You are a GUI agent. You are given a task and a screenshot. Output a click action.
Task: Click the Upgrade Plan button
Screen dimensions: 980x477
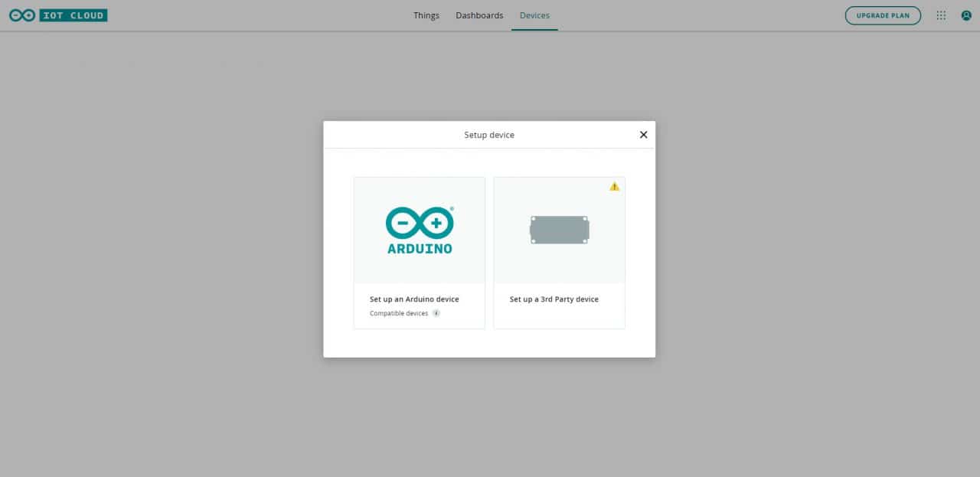(x=883, y=15)
